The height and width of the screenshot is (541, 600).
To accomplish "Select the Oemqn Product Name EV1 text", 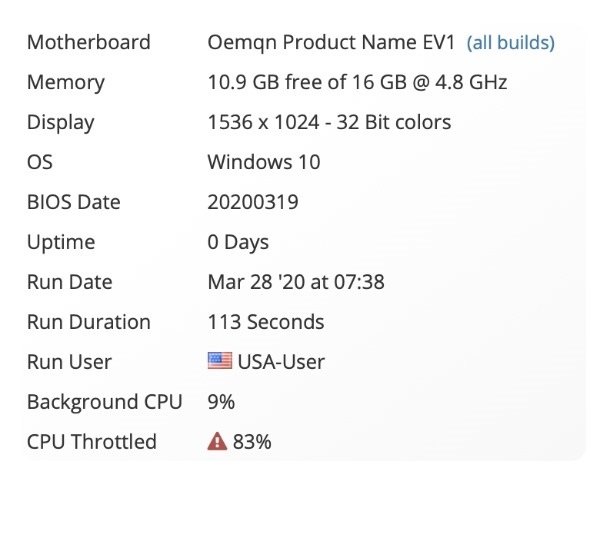I will pyautogui.click(x=331, y=42).
